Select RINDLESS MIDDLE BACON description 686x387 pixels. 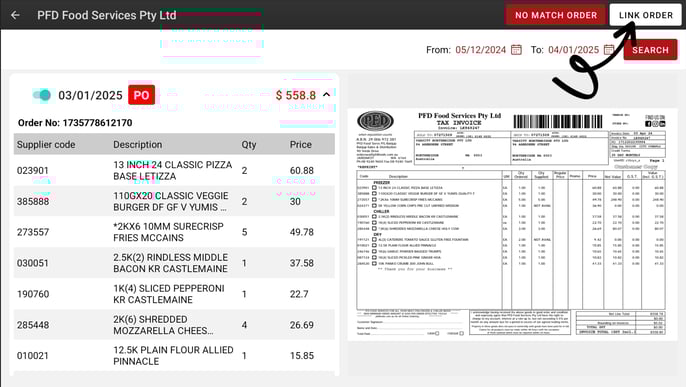pos(171,263)
